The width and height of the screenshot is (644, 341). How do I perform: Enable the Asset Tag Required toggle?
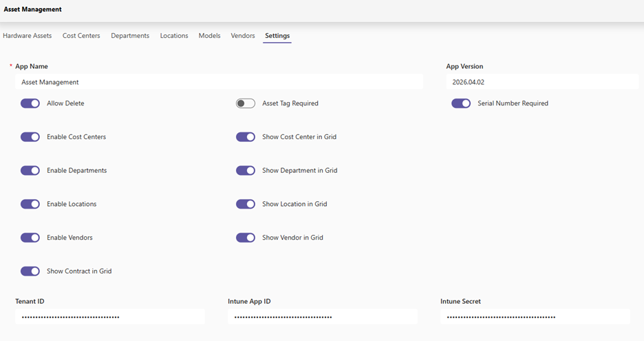coord(246,103)
